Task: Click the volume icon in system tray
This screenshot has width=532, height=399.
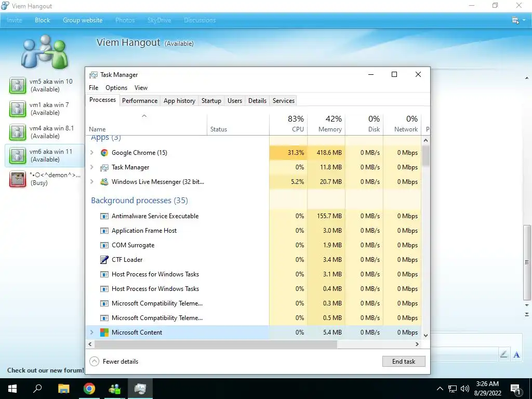Action: click(465, 389)
